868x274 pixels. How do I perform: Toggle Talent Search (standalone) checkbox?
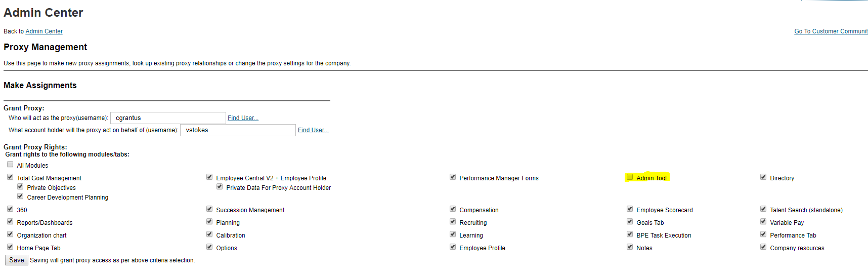pos(763,209)
